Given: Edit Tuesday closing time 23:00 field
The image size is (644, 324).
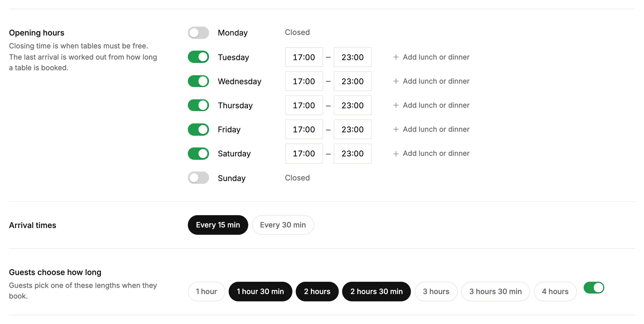Looking at the screenshot, I should (x=353, y=57).
